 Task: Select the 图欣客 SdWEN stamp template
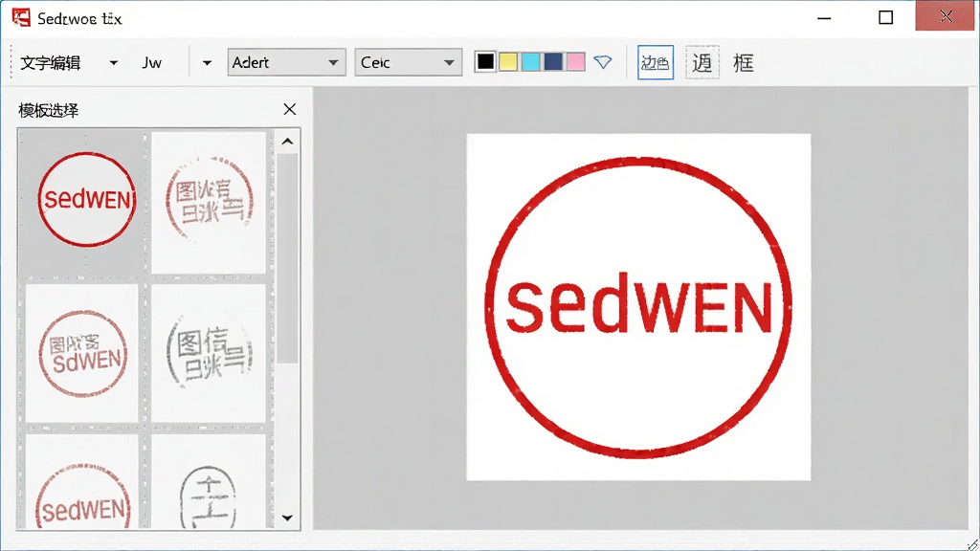(82, 353)
